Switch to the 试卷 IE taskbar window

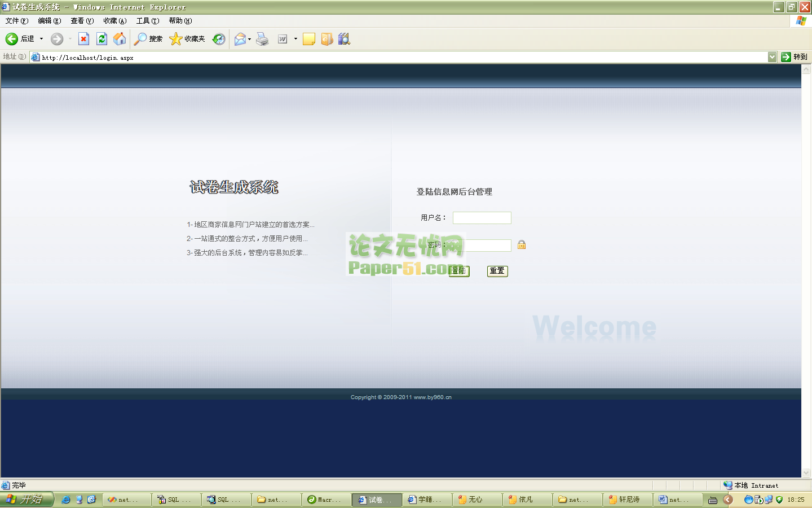(377, 500)
